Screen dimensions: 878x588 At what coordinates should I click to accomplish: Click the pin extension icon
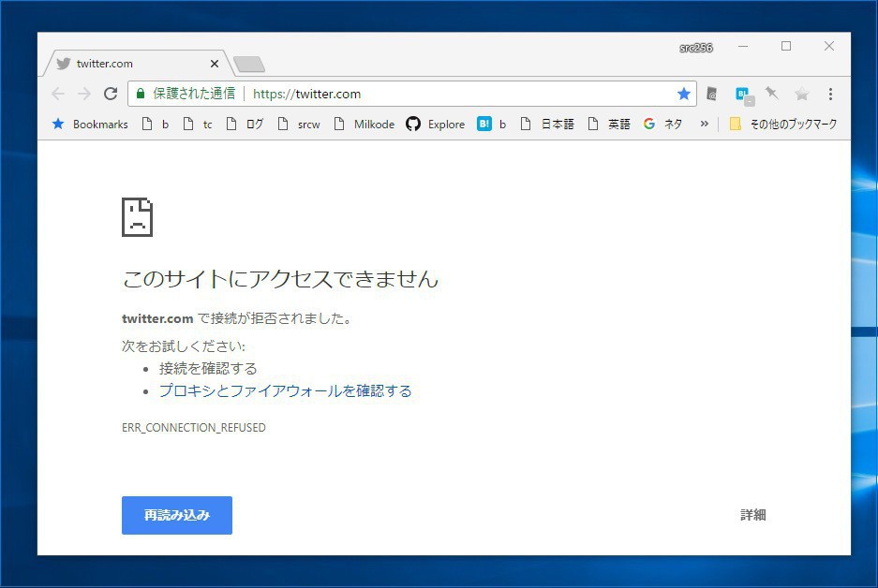pos(771,93)
